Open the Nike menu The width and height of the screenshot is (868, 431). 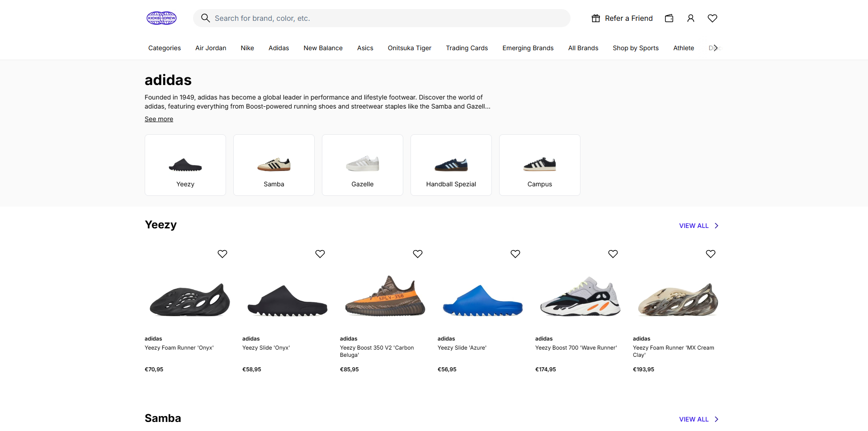pyautogui.click(x=247, y=48)
